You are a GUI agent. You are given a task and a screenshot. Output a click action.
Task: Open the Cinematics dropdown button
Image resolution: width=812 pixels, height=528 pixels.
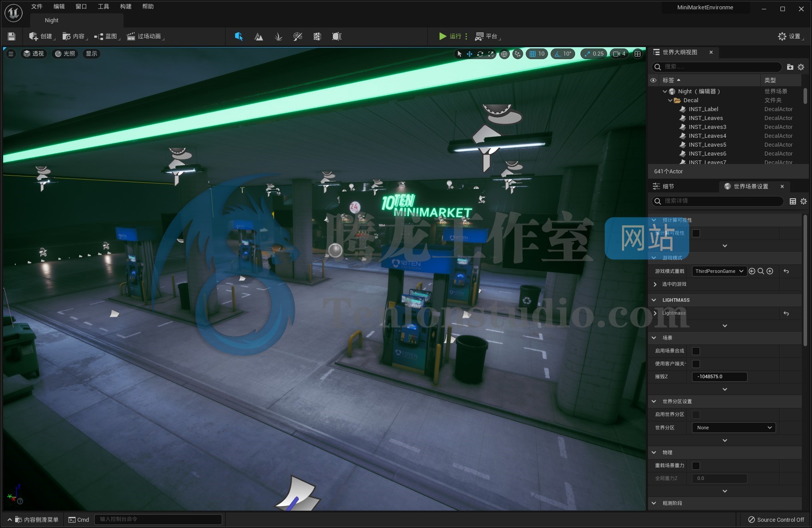145,36
